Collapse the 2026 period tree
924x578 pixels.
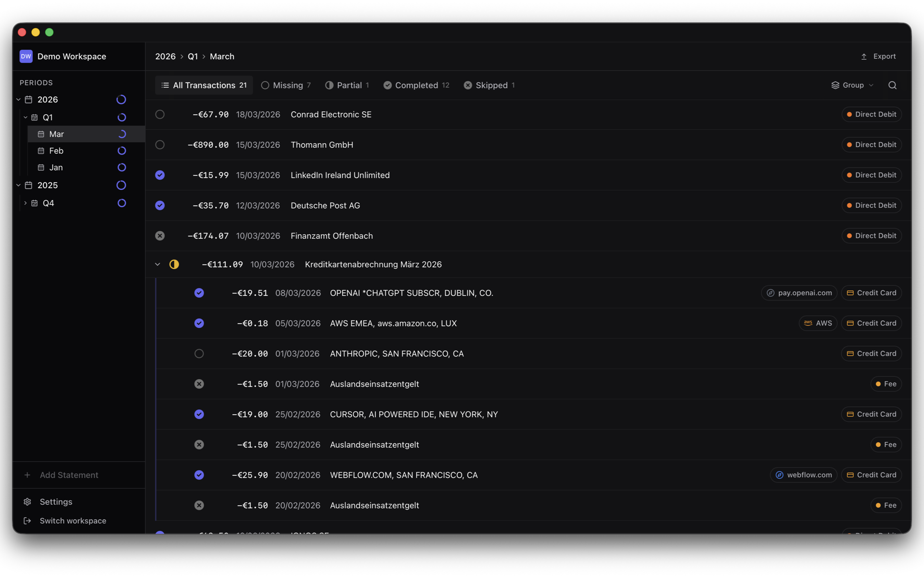coord(18,100)
